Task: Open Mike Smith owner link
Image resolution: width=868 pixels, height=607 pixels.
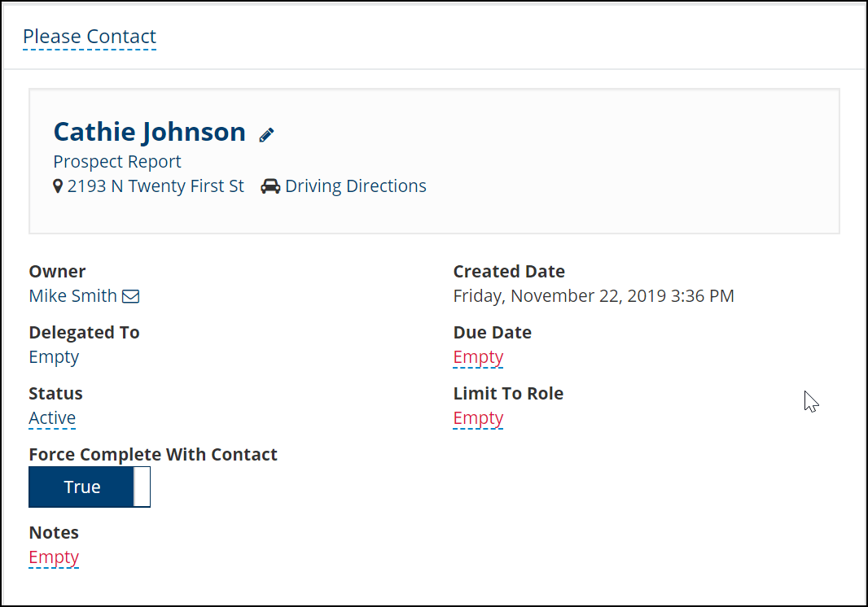Action: tap(73, 296)
